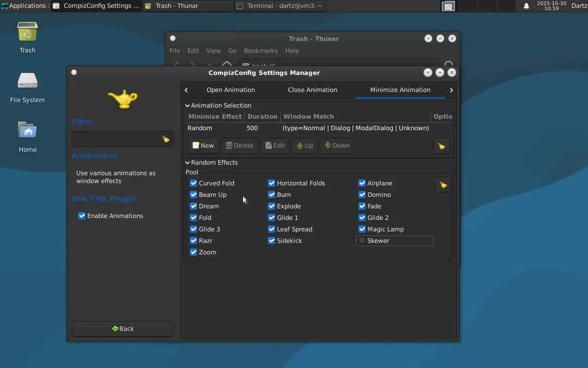
Task: Click the Duration column header
Action: pyautogui.click(x=262, y=116)
